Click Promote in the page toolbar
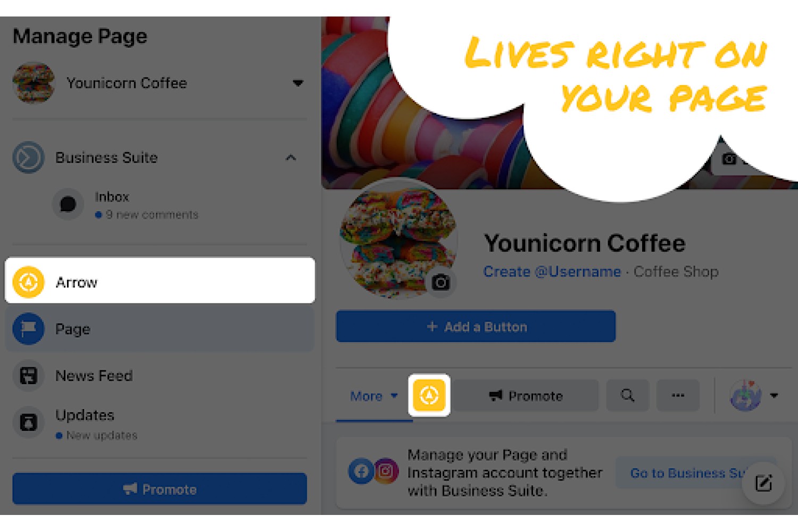Viewport: 798px width, 532px height. (x=526, y=395)
